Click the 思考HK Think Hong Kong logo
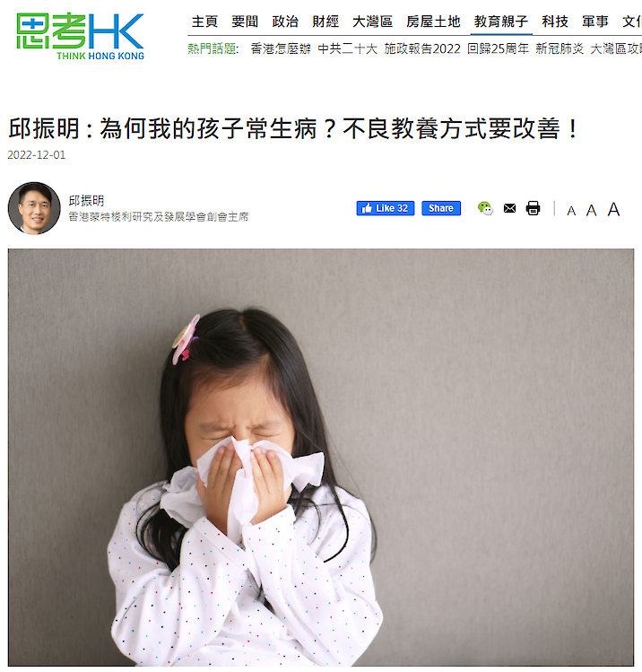This screenshot has width=642, height=672. [80, 37]
